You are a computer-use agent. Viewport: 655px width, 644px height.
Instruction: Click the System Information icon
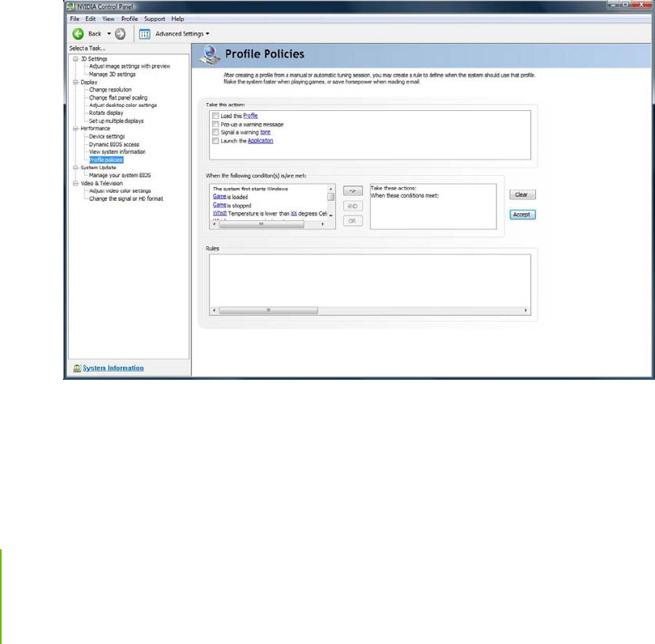click(x=77, y=369)
